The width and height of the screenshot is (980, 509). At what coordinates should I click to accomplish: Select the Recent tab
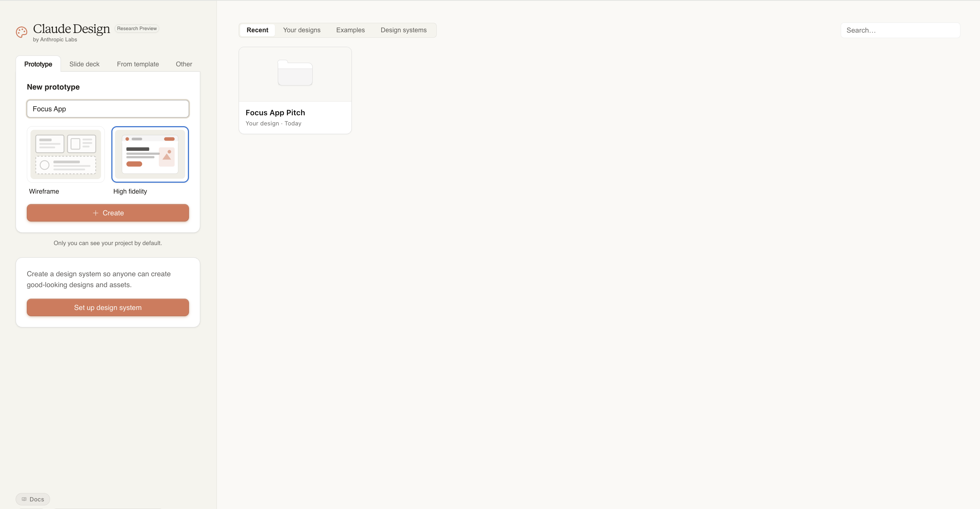coord(257,30)
